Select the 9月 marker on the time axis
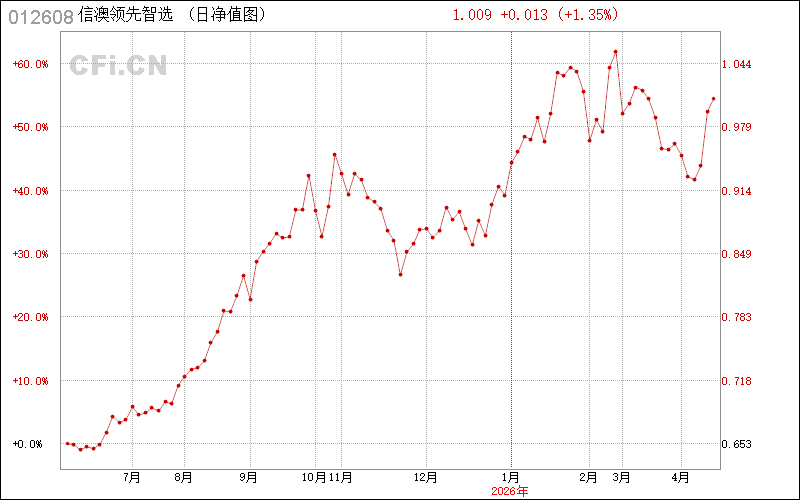Image resolution: width=800 pixels, height=500 pixels. pos(250,477)
